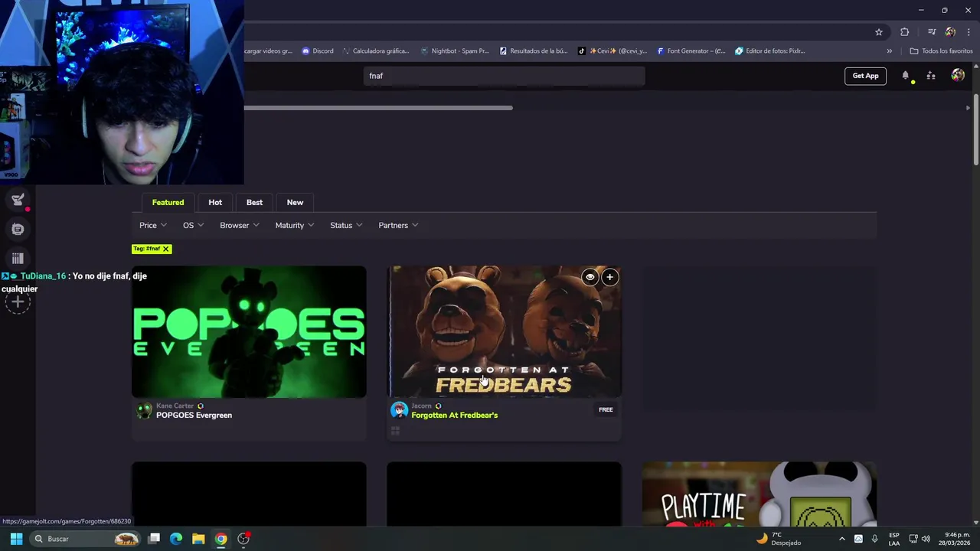Open the Chrome extensions puzzle icon
Viewport: 980px width, 551px height.
905,32
